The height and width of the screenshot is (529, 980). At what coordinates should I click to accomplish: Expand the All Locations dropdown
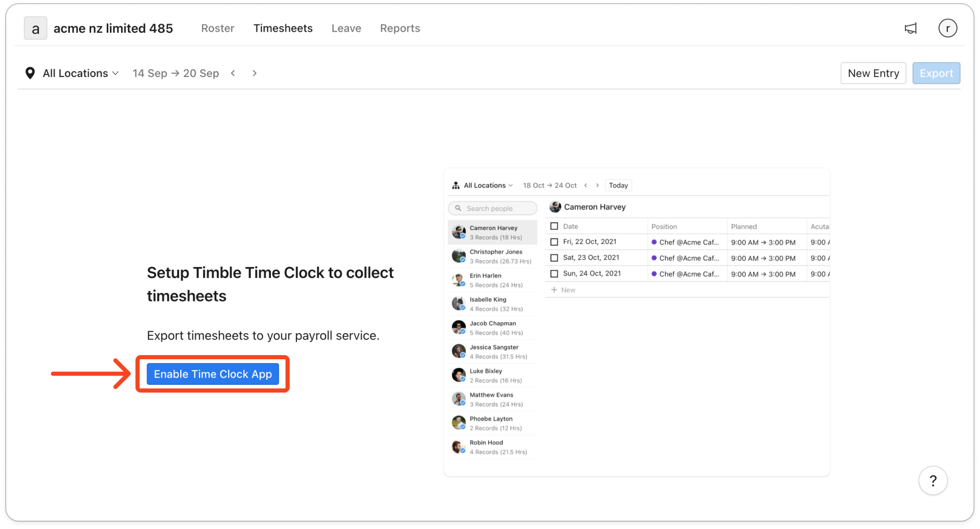[81, 73]
